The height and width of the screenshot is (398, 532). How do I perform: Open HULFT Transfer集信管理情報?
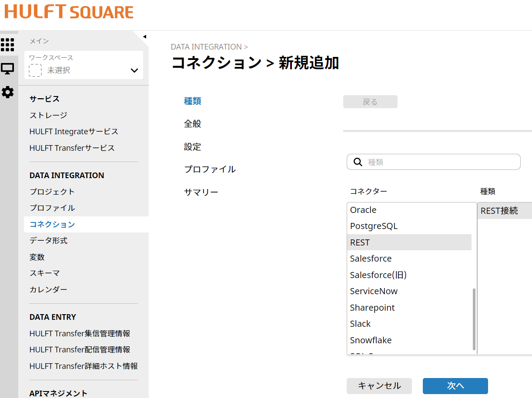pyautogui.click(x=80, y=334)
